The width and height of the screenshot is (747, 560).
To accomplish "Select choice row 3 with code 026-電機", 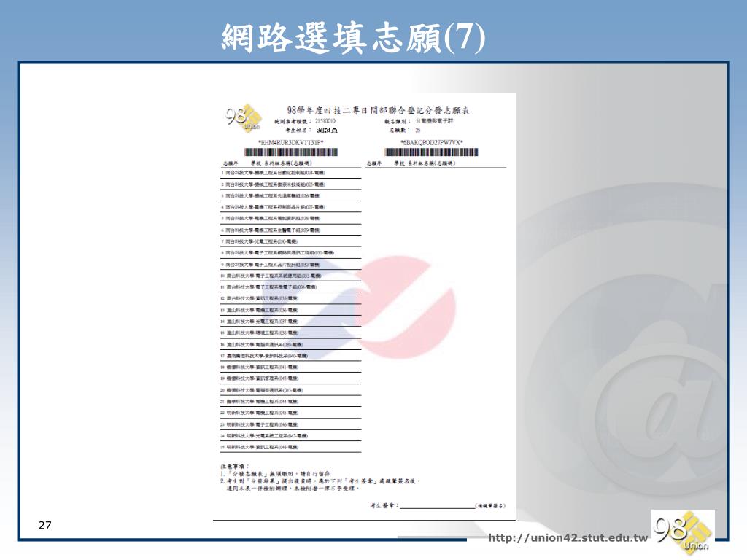I will click(x=290, y=195).
